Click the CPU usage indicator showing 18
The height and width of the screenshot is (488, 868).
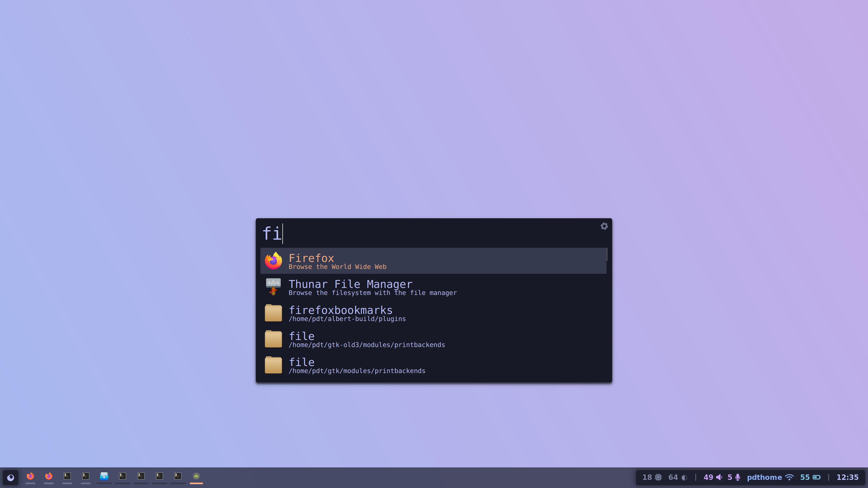pyautogui.click(x=652, y=477)
